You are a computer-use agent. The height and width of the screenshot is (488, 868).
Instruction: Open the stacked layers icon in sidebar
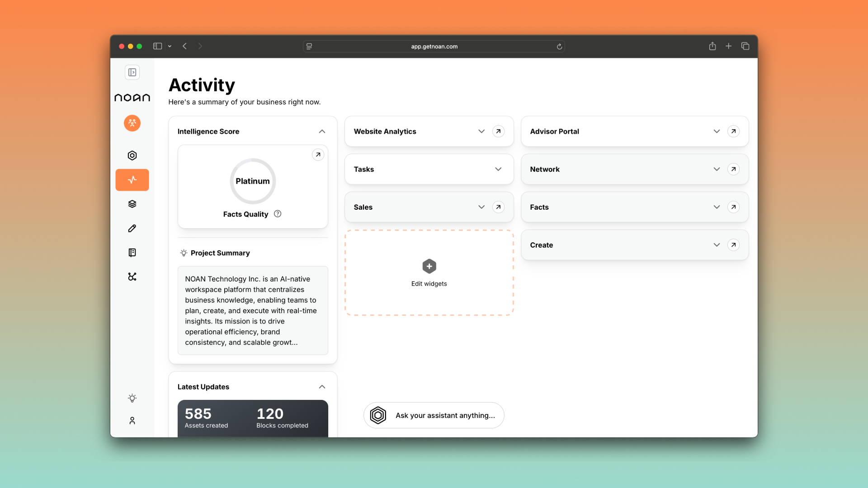[x=132, y=204]
